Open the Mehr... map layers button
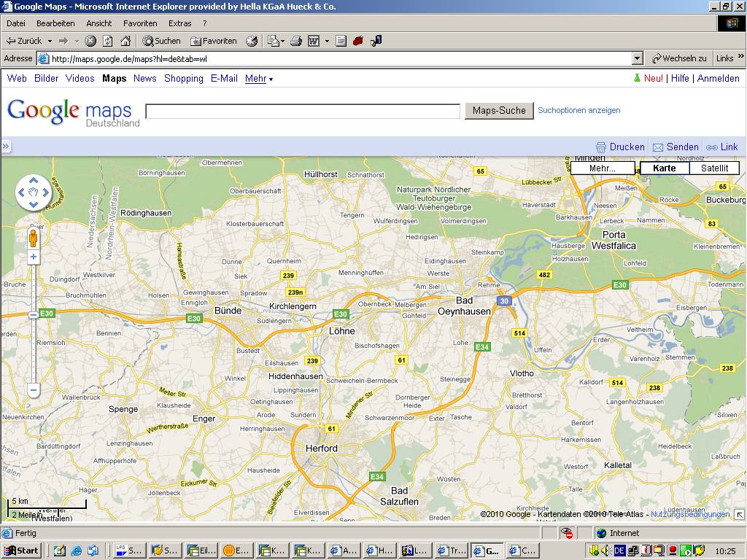 [x=603, y=168]
